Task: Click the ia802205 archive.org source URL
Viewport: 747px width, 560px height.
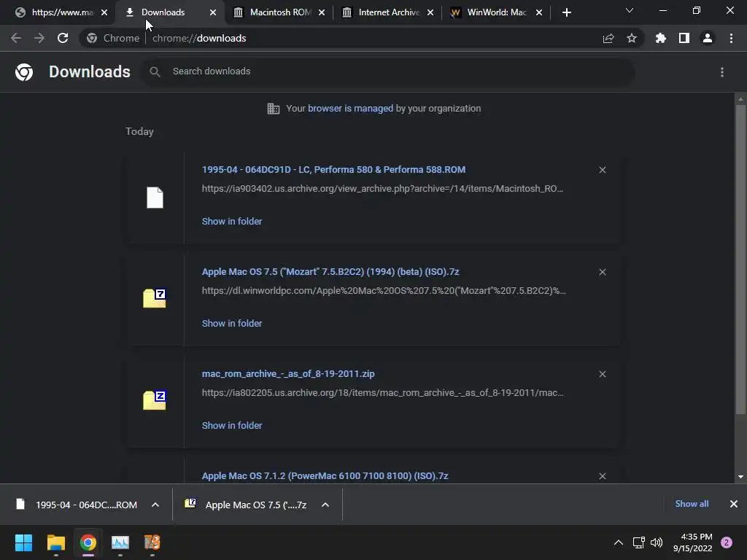Action: click(383, 393)
